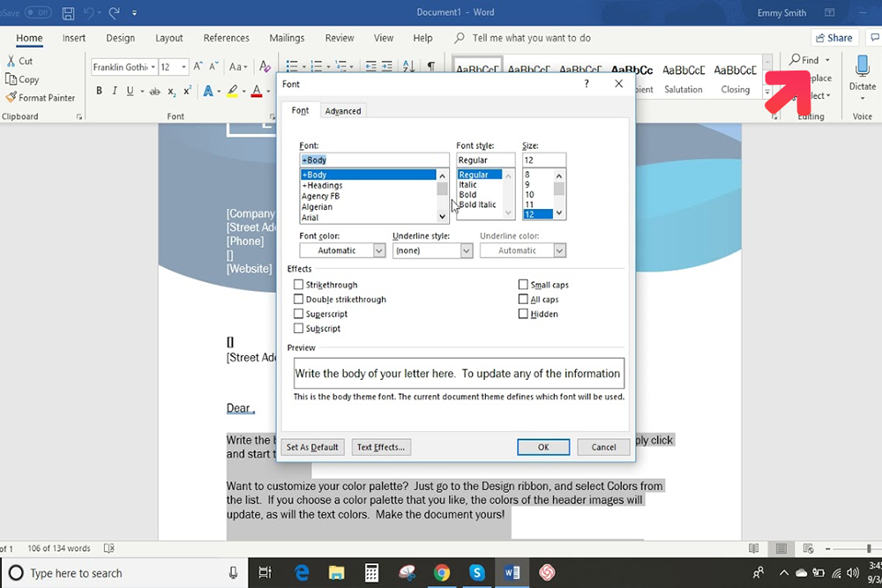Open the References ribbon tab
882x588 pixels.
[x=226, y=38]
